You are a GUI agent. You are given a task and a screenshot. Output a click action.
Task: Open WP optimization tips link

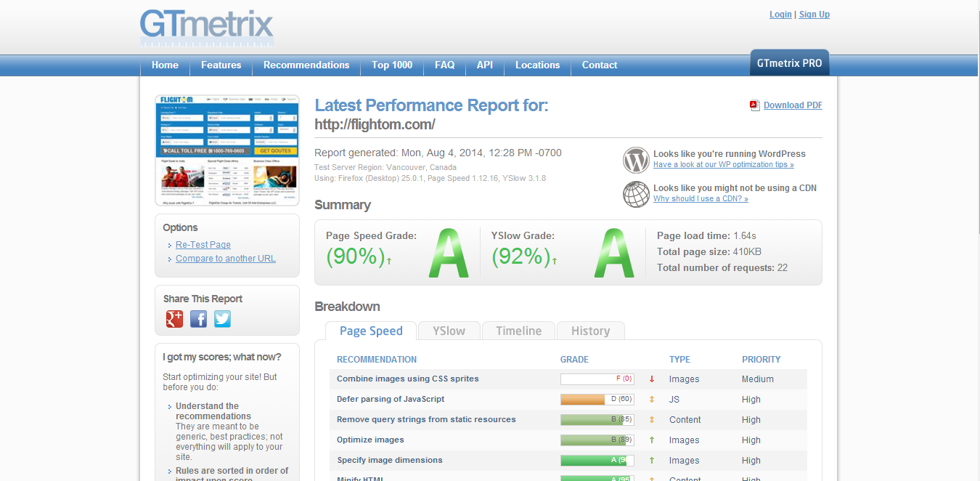tap(724, 165)
